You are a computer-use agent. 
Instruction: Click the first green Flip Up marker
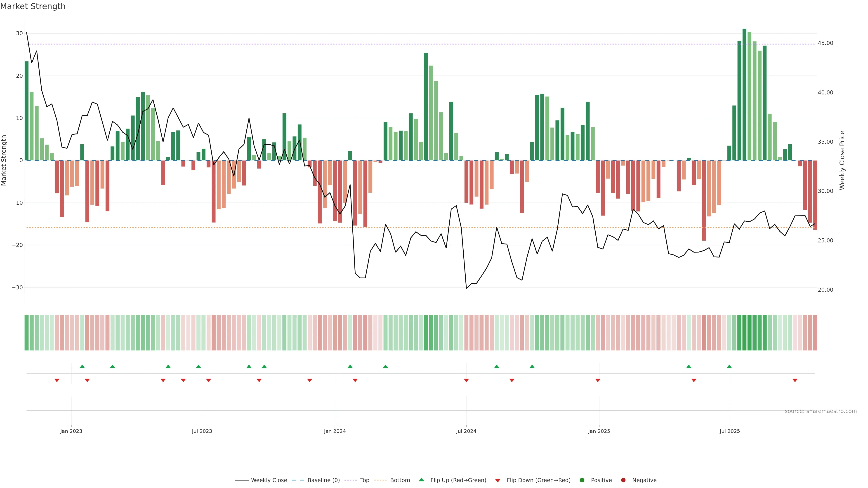82,366
